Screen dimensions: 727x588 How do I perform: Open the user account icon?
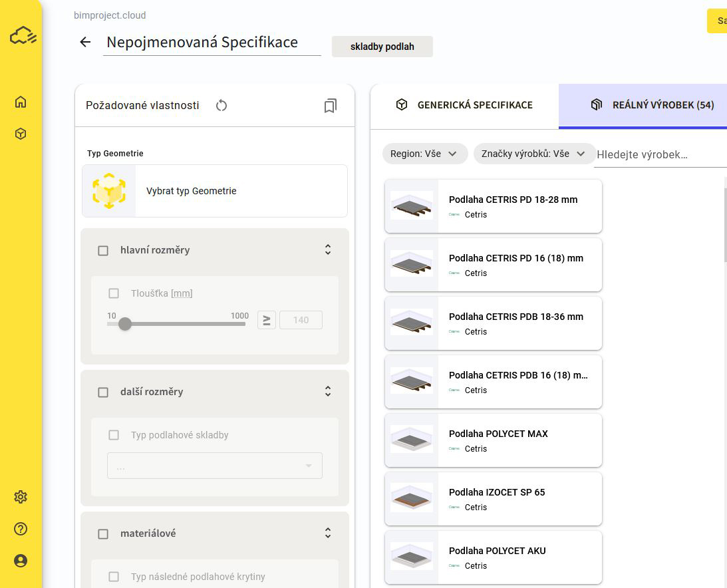click(x=21, y=561)
